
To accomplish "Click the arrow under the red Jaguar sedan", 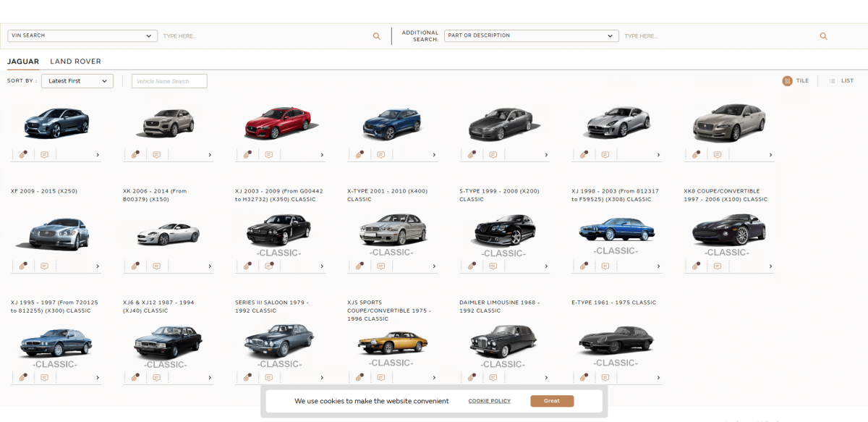I will tap(322, 155).
